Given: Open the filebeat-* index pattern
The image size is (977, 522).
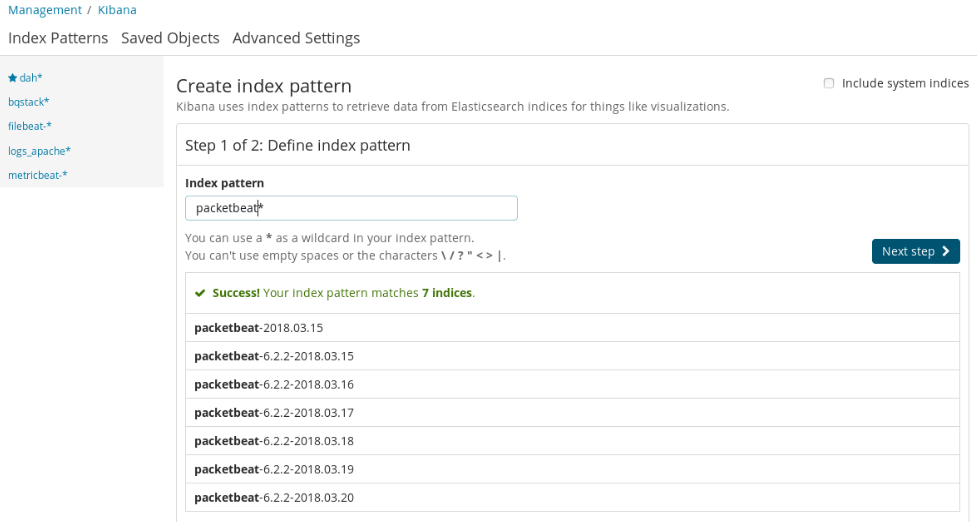Looking at the screenshot, I should pos(30,126).
